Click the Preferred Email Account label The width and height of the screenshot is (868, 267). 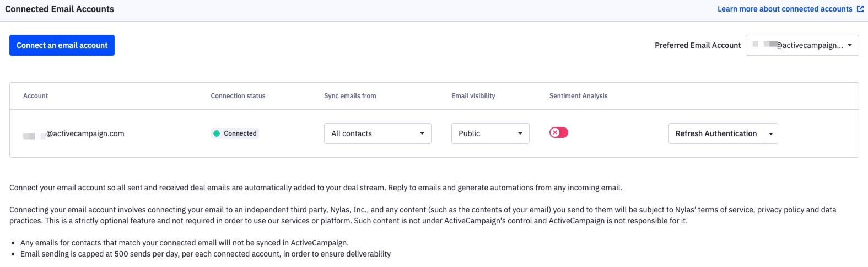(698, 45)
